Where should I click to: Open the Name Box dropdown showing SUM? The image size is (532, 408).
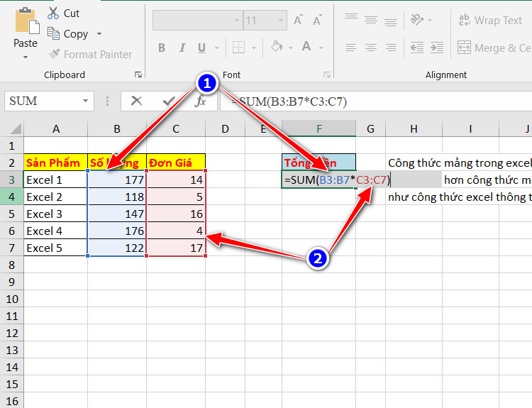pos(86,101)
